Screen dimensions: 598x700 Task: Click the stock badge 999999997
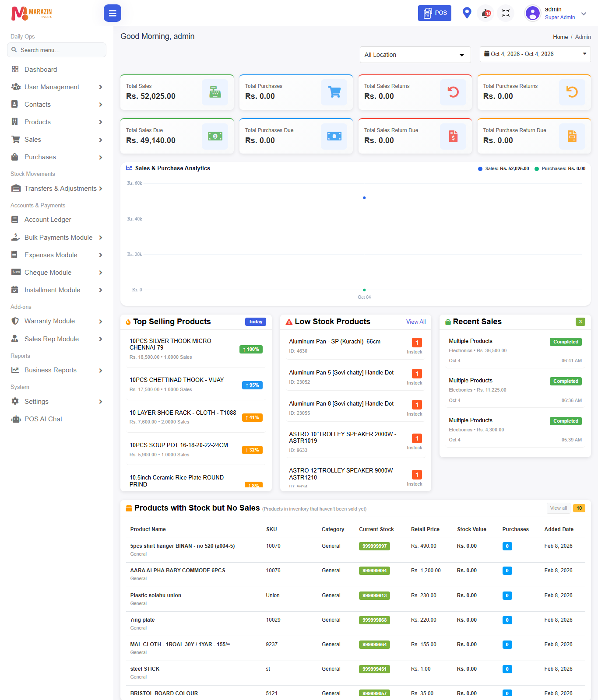click(374, 546)
